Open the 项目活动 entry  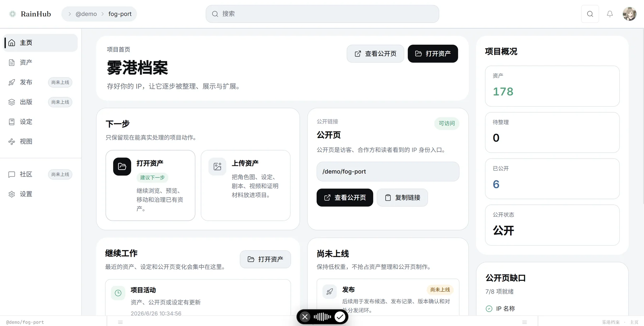[198, 298]
